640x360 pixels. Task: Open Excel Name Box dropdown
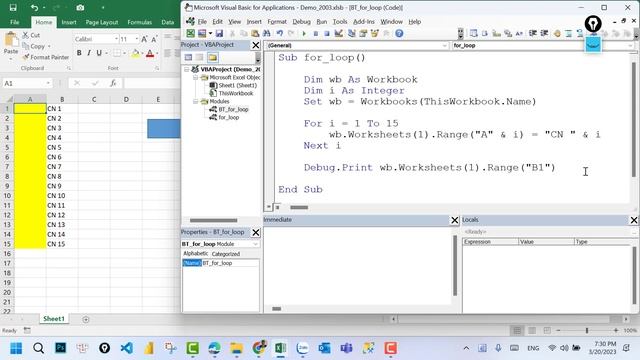point(48,83)
